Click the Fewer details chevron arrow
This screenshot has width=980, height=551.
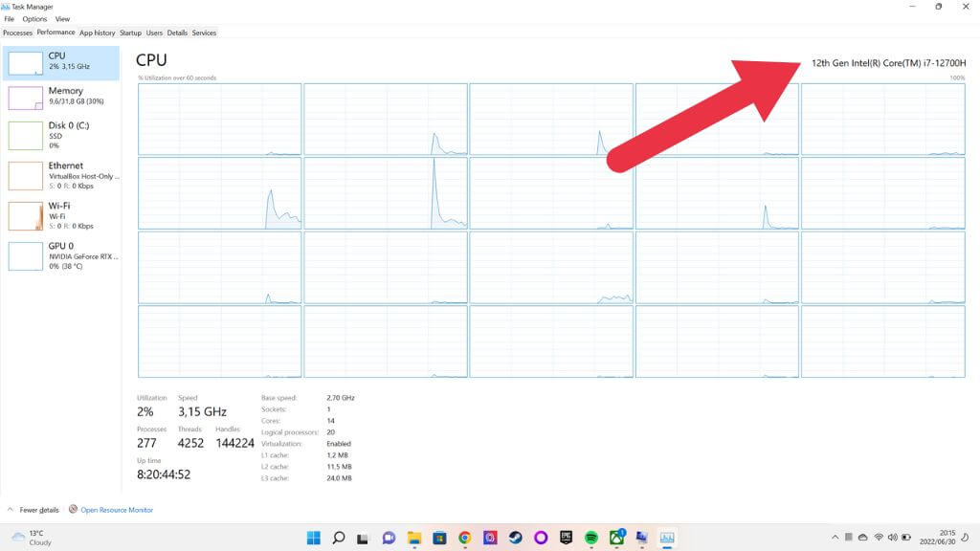coord(10,510)
